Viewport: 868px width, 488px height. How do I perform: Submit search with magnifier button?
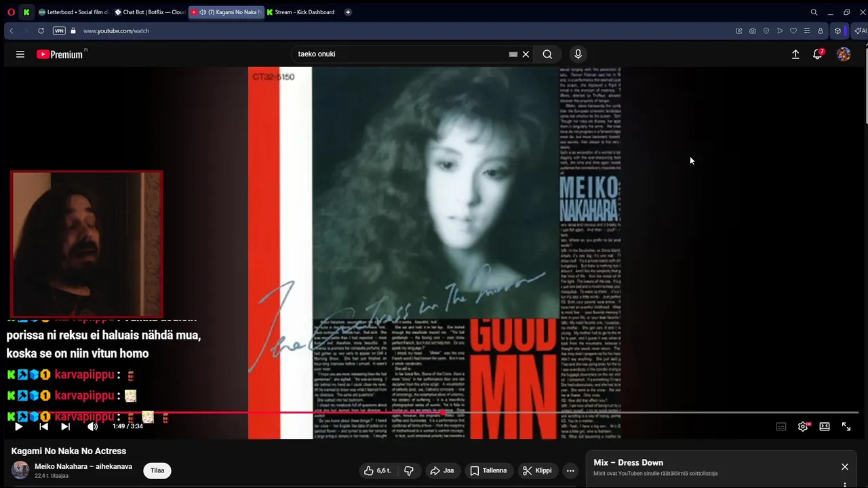pyautogui.click(x=547, y=54)
